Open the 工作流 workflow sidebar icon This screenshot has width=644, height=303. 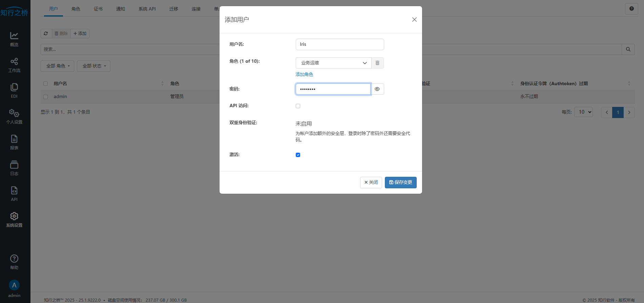14,65
